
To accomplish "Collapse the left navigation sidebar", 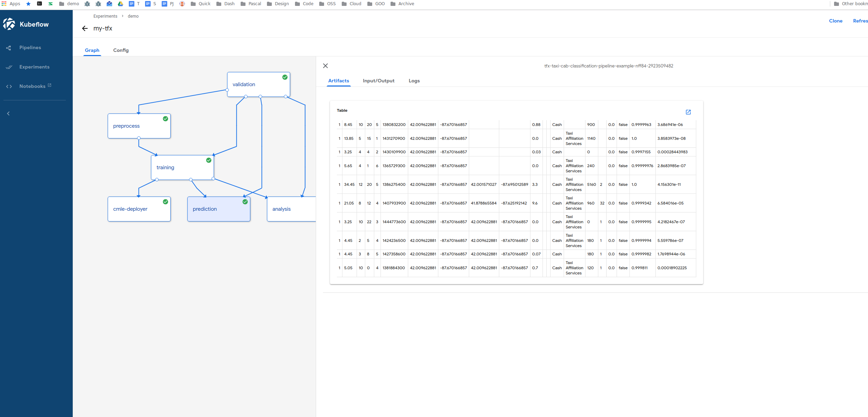I will (x=8, y=113).
